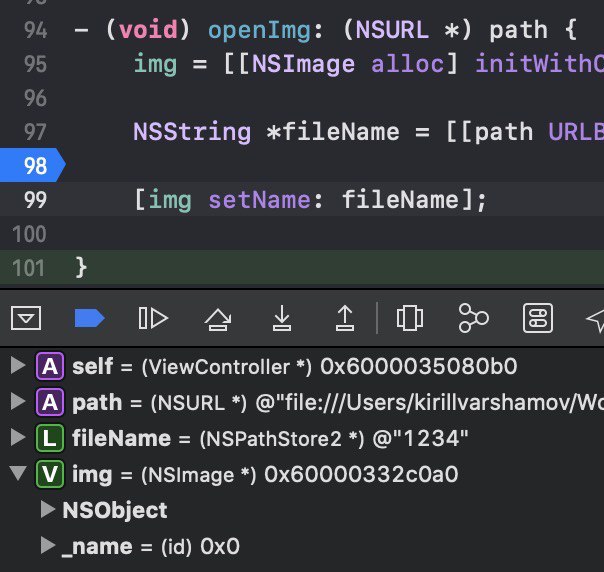Viewport: 604px width, 572px height.
Task: Step over the current line
Action: point(218,319)
